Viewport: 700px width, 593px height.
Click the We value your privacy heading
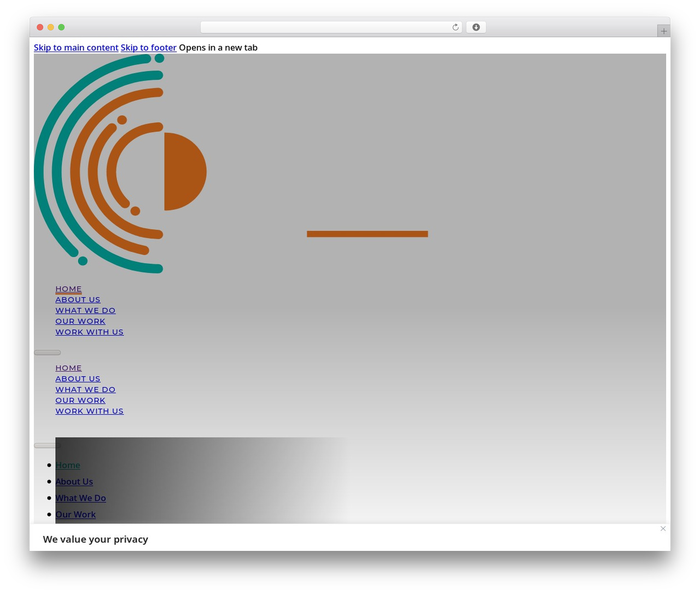(x=96, y=539)
